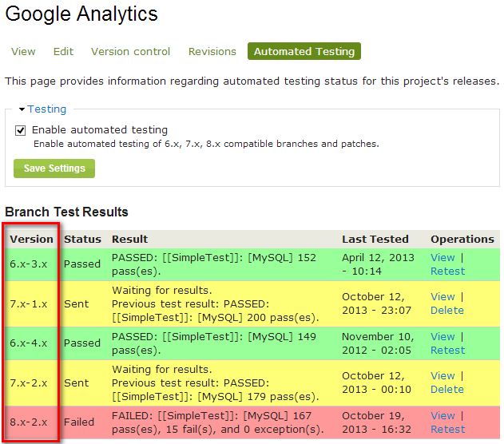This screenshot has height=444, width=504.
Task: Click Sent status in 7.x-1.x row
Action: click(76, 304)
